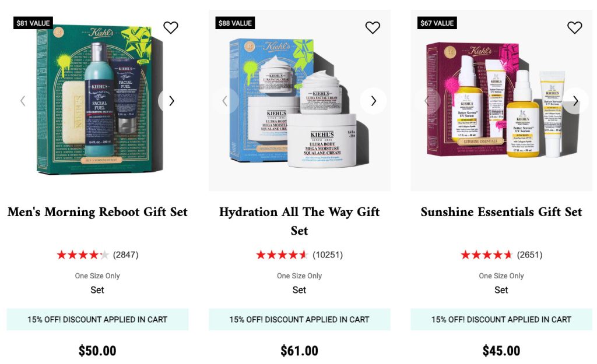This screenshot has height=364, width=597.
Task: Click the maroon Sunshine Essentials product image
Action: 501,100
